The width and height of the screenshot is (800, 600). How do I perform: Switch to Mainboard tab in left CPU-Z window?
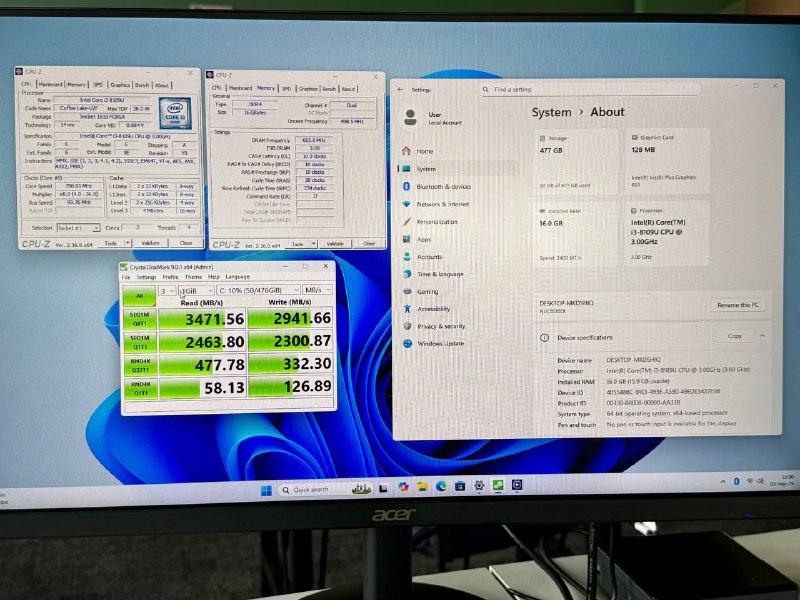[50, 85]
